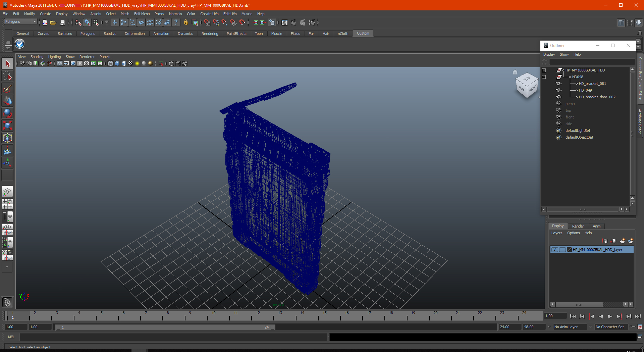Screen dimensions: 644x352
Task: Toggle use all lights yellow ball
Action: 137,63
